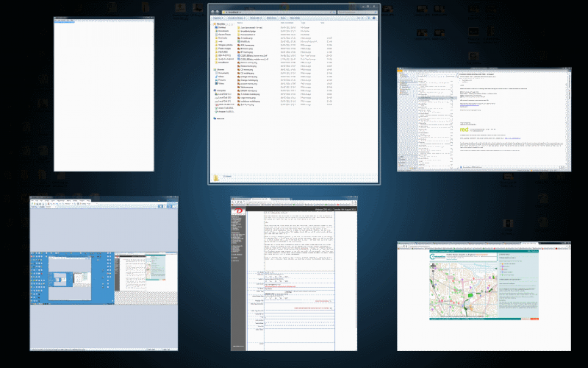
Task: Click the orange button below the map sidebar
Action: (x=535, y=319)
